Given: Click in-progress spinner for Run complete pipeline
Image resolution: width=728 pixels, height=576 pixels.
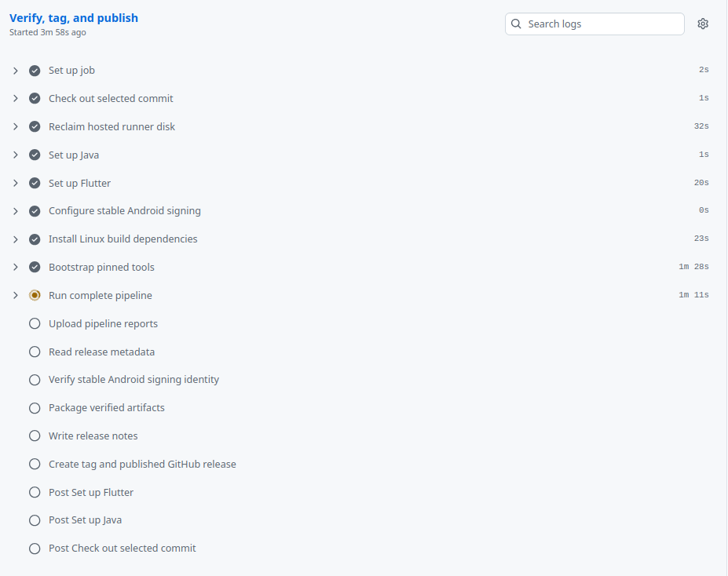Looking at the screenshot, I should pos(35,295).
